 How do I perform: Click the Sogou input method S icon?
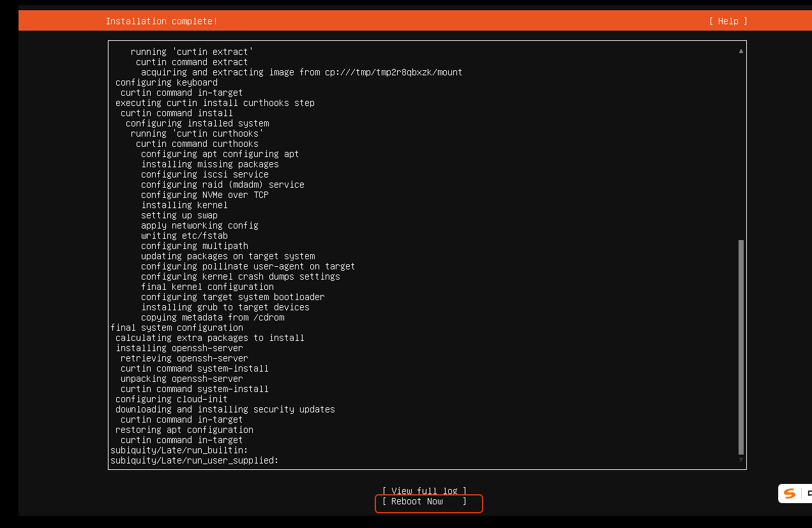[x=790, y=494]
